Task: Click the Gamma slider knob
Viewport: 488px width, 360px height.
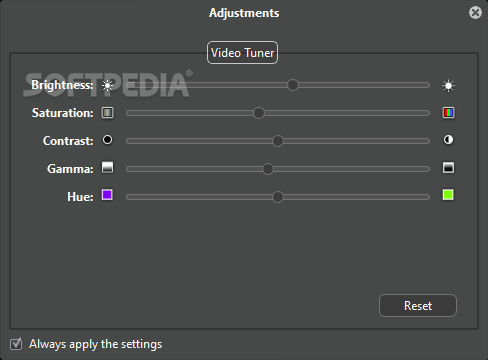Action: pyautogui.click(x=268, y=169)
